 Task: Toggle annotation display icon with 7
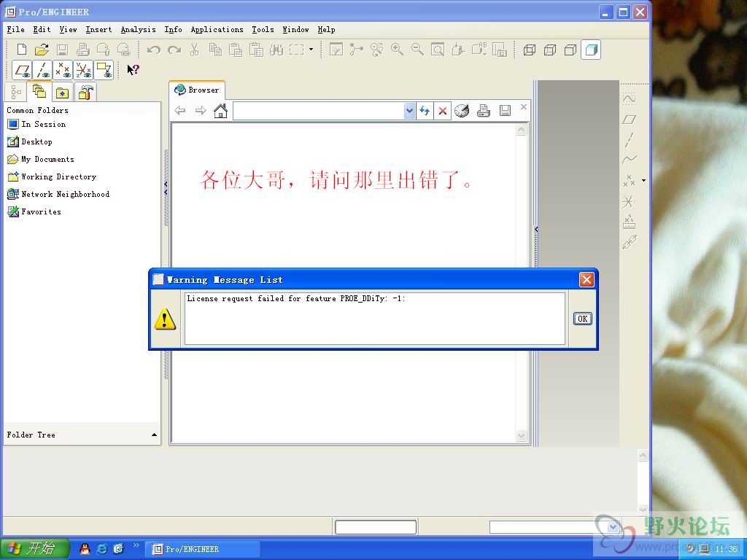tap(104, 70)
